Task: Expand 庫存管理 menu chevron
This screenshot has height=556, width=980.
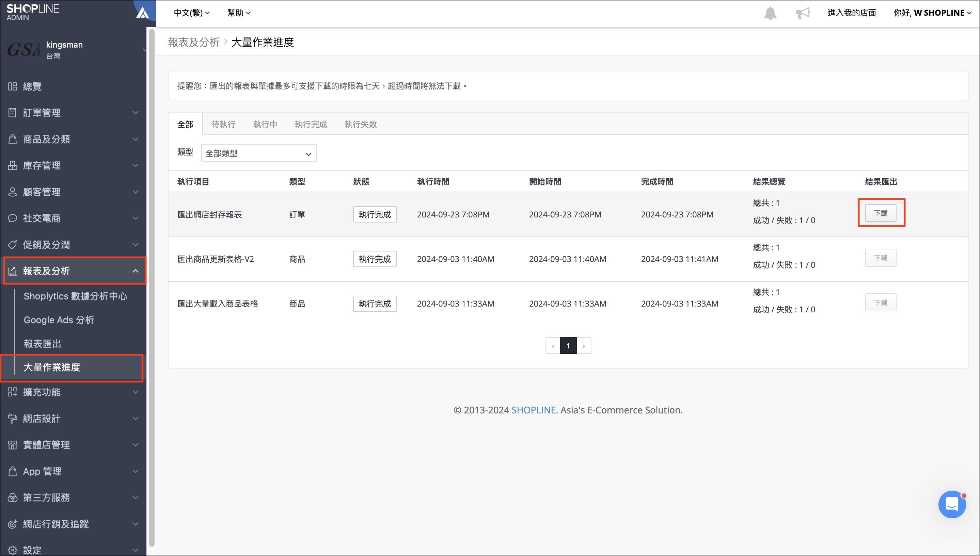Action: [136, 165]
